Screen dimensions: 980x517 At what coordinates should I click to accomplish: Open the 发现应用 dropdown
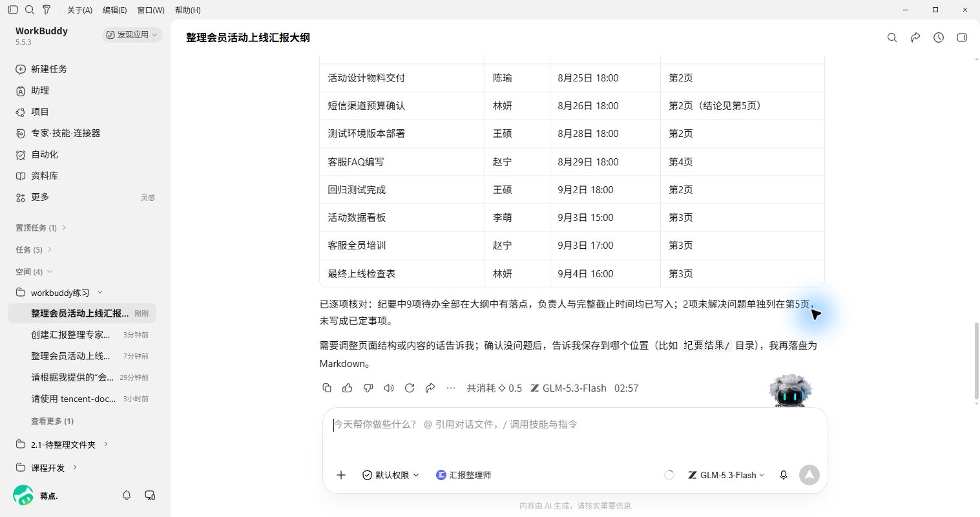[x=132, y=35]
